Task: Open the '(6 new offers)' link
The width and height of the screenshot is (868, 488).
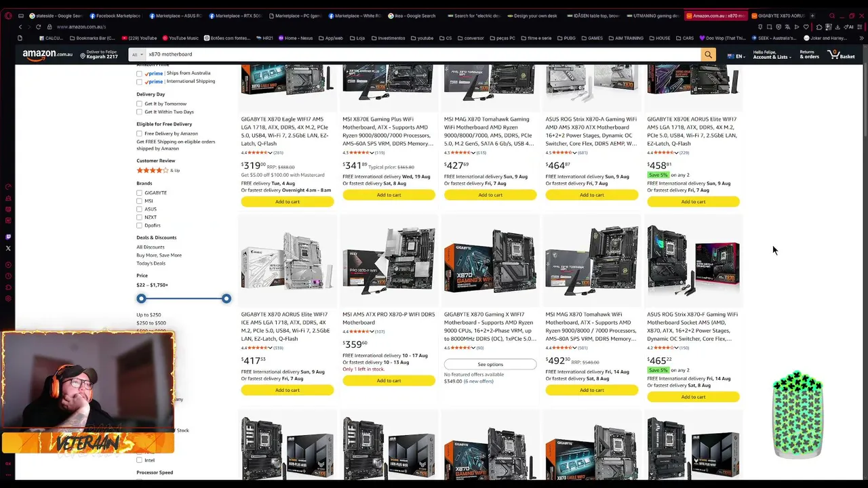Action: pos(479,381)
